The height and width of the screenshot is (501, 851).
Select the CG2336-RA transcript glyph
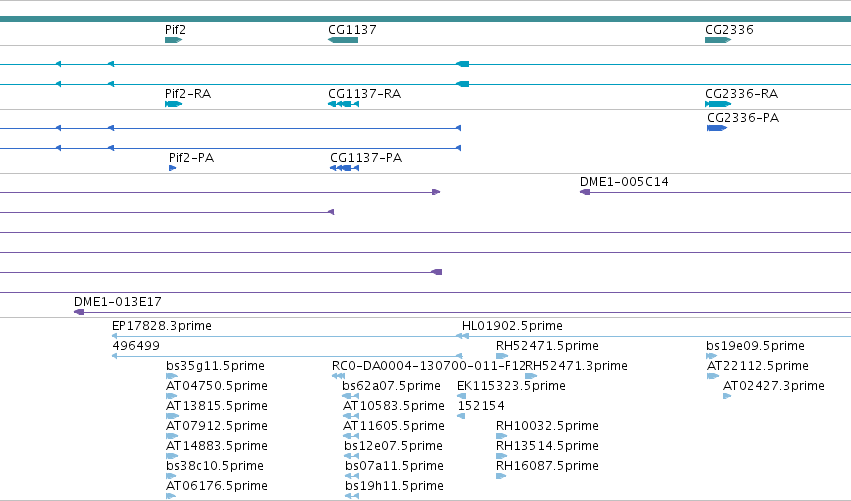tap(718, 104)
